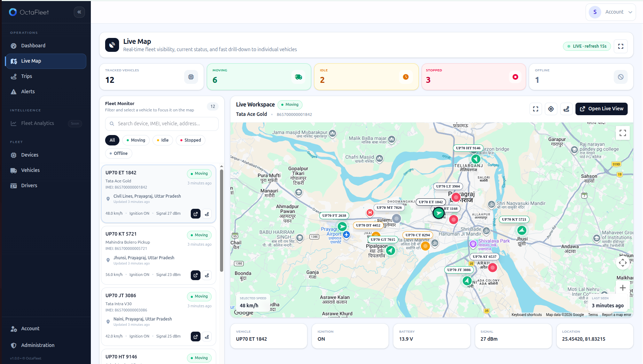Select the UP70 FT 2638 map marker label

(x=334, y=215)
